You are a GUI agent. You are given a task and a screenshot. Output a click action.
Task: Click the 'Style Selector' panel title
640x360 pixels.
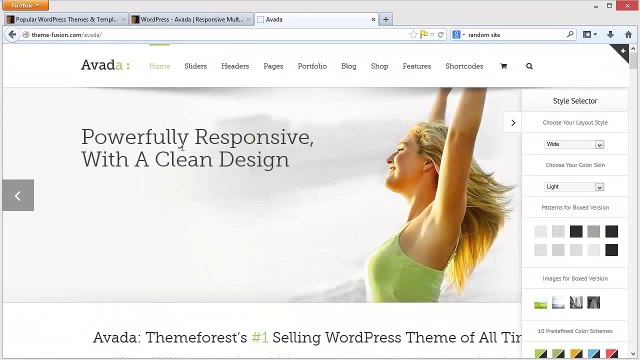(575, 101)
